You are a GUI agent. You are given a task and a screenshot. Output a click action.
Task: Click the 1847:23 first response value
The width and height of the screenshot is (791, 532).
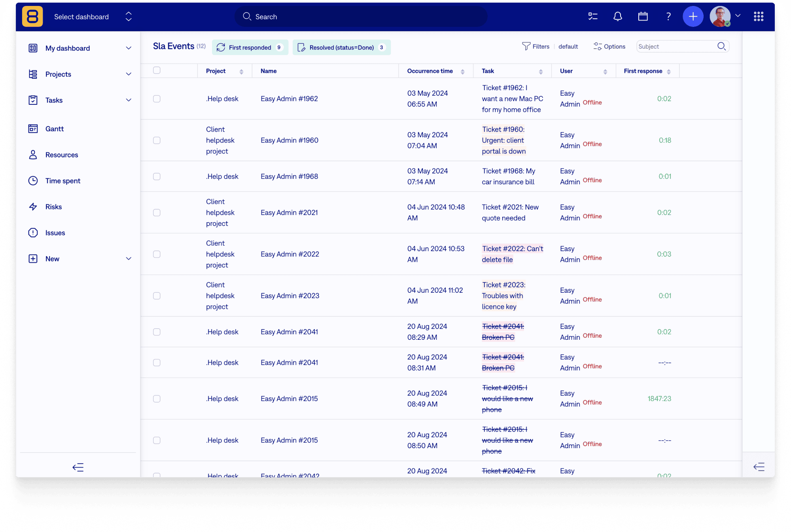point(659,399)
